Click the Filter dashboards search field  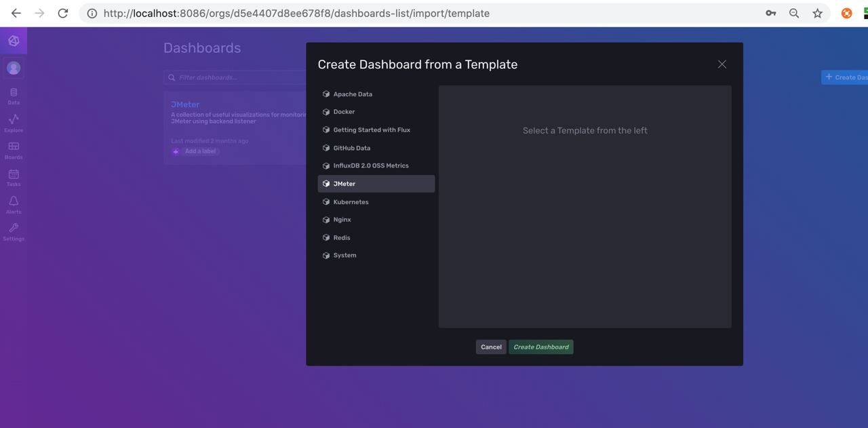point(235,77)
